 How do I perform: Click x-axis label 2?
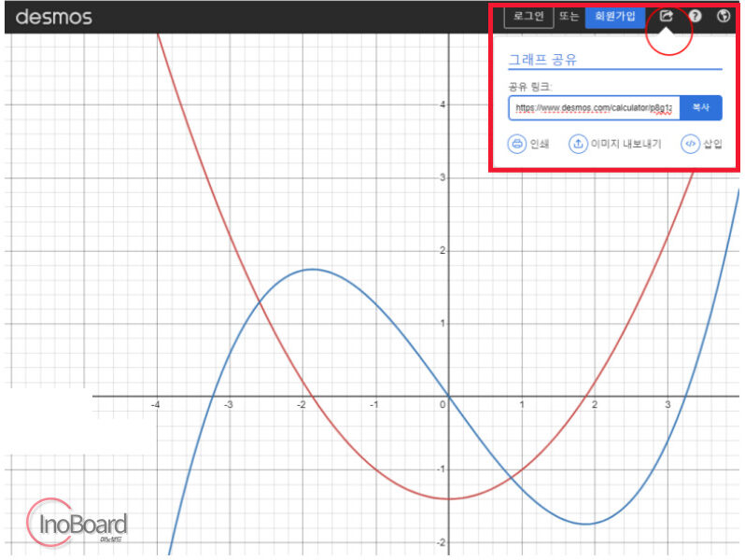click(x=595, y=405)
